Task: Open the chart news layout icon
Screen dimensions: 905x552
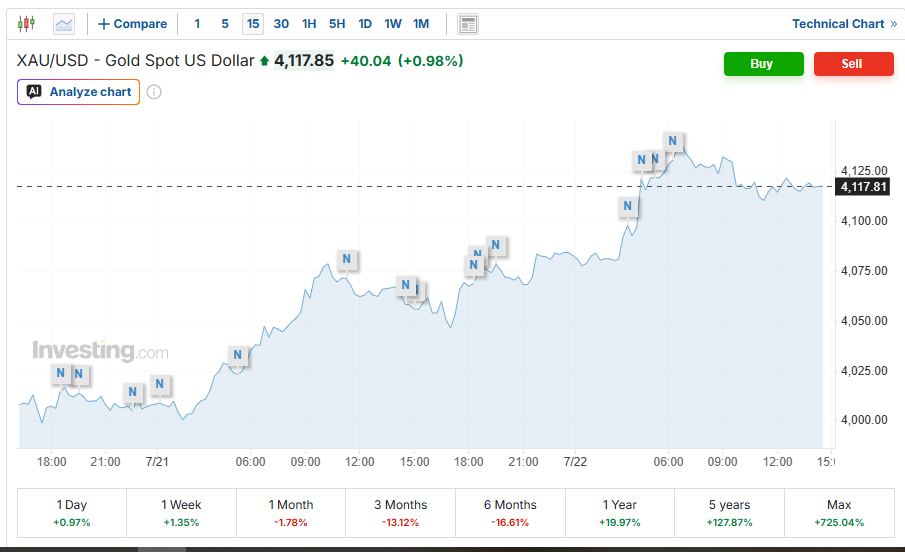Action: (468, 24)
